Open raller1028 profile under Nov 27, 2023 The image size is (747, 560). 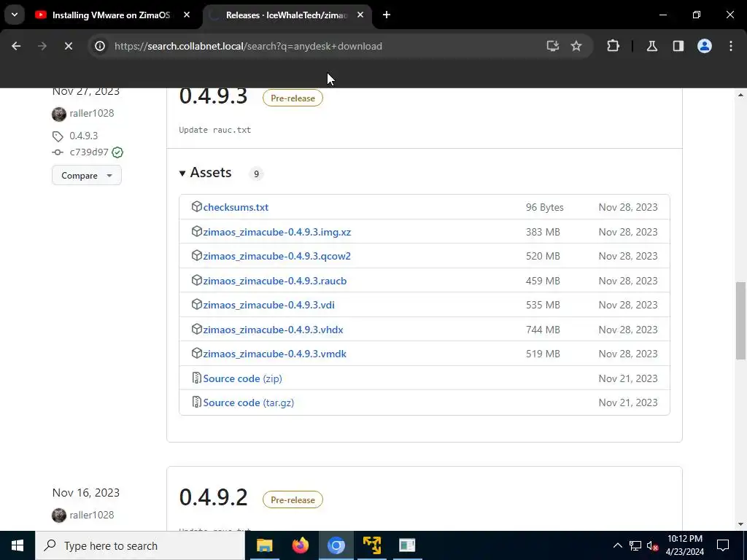91,113
